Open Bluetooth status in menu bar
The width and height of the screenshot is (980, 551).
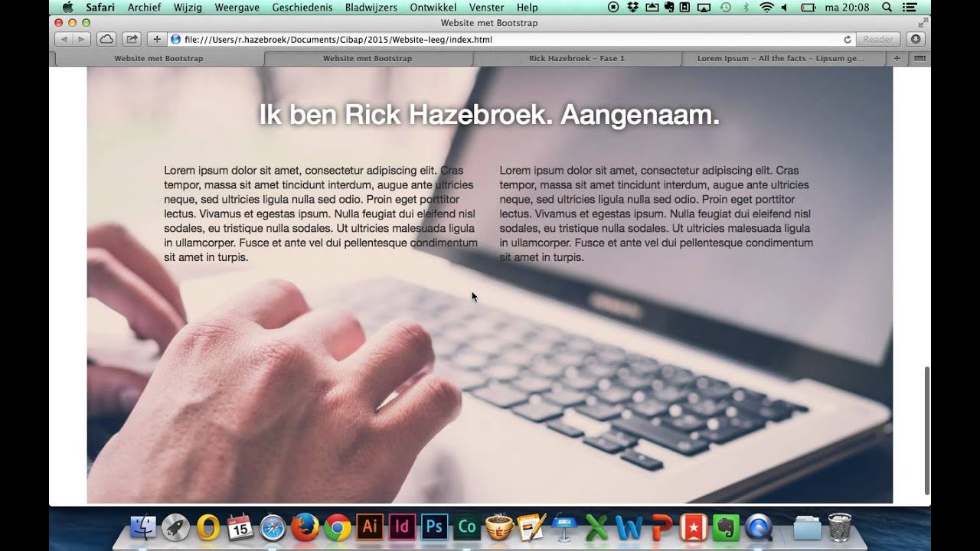tap(746, 7)
